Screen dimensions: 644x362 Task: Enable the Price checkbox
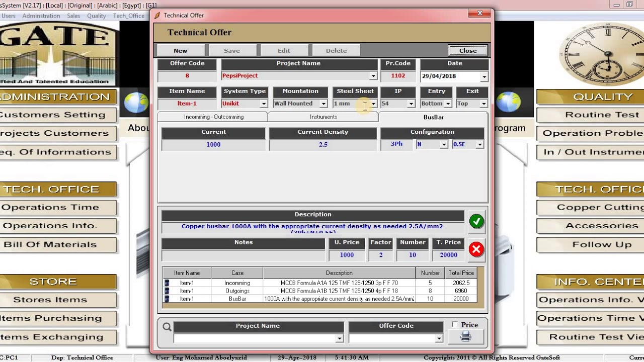pyautogui.click(x=455, y=325)
